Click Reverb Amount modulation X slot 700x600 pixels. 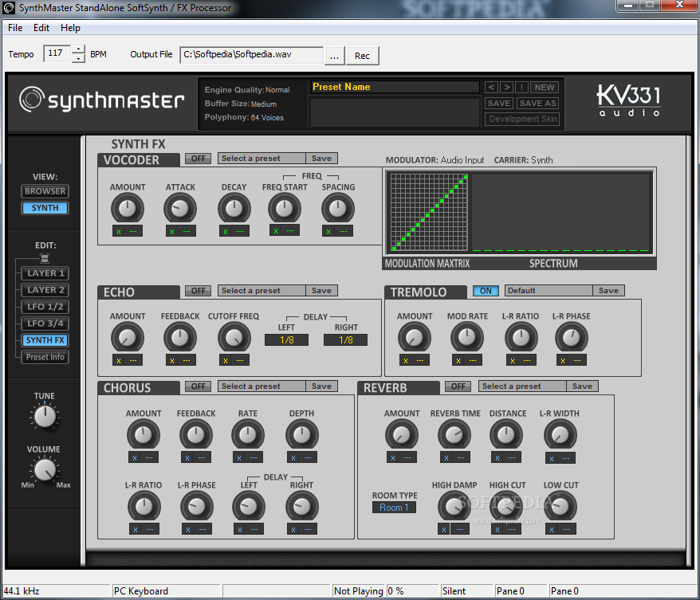393,457
